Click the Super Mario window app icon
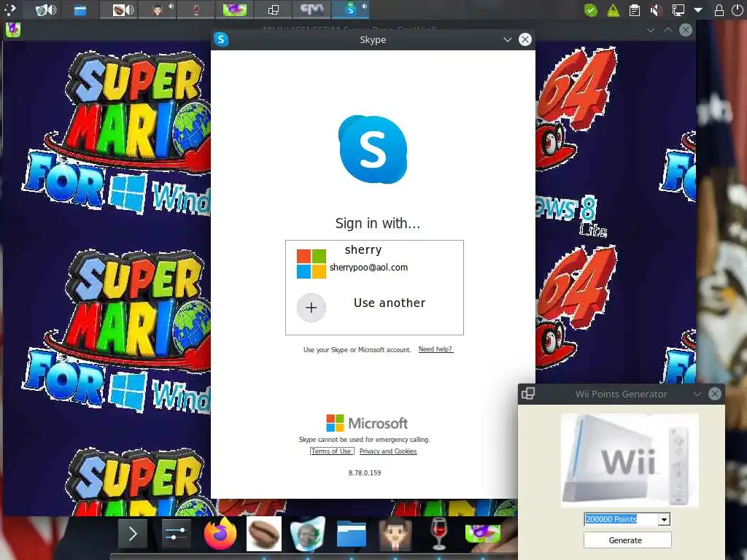This screenshot has height=560, width=747. 13,29
